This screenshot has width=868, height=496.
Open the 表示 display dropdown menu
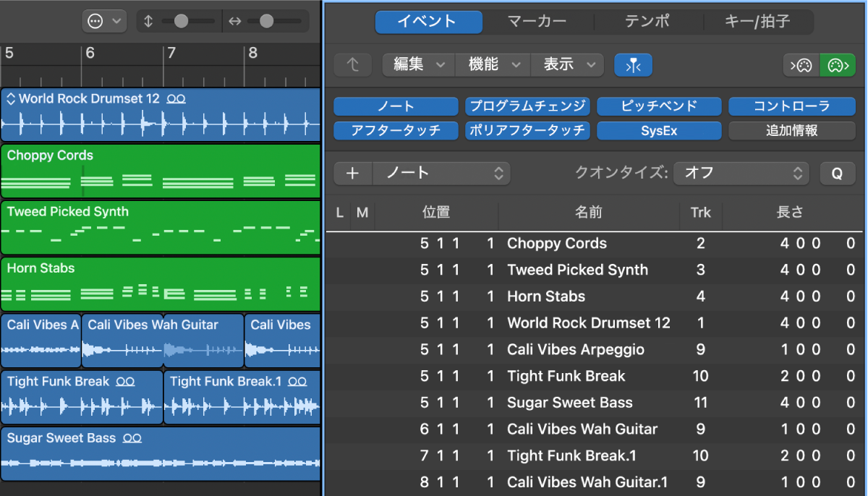567,64
